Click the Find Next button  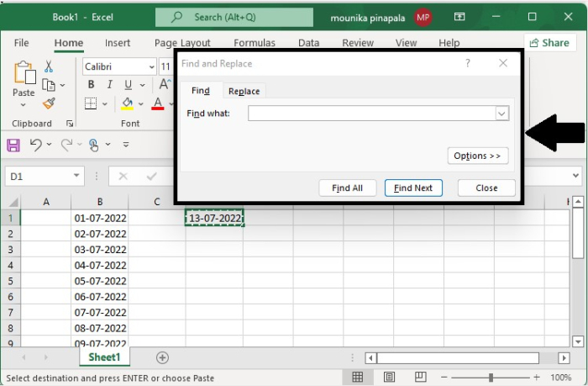pos(413,188)
